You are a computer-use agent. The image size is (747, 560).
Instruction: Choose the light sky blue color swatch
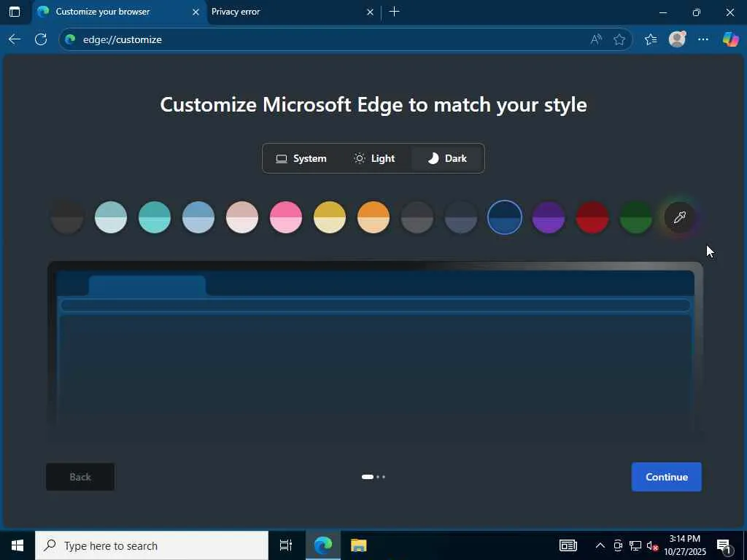tap(198, 217)
